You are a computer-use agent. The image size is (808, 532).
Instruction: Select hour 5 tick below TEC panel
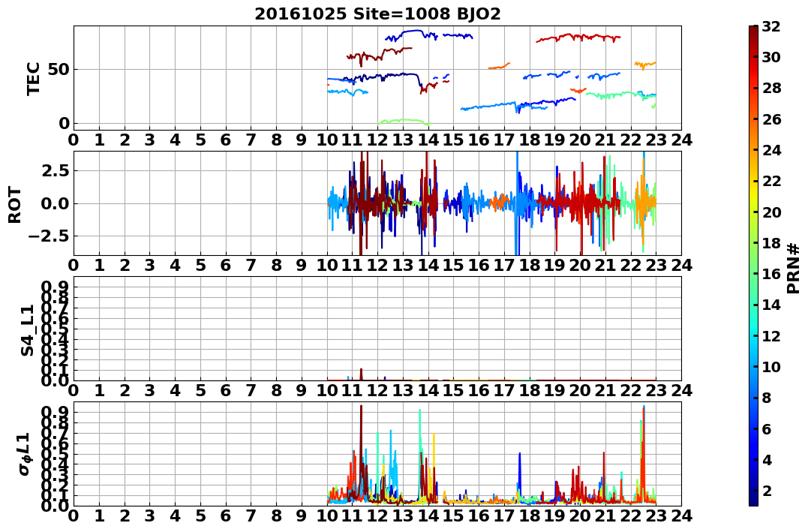[x=200, y=140]
